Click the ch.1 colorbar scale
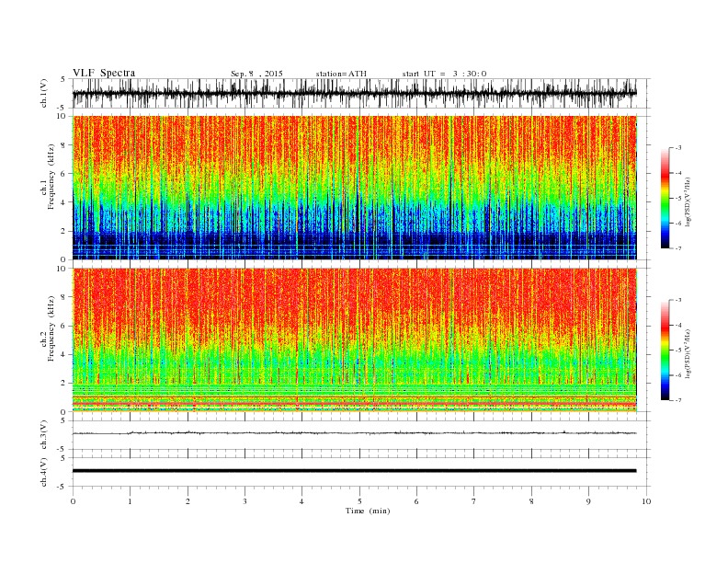 [x=665, y=198]
